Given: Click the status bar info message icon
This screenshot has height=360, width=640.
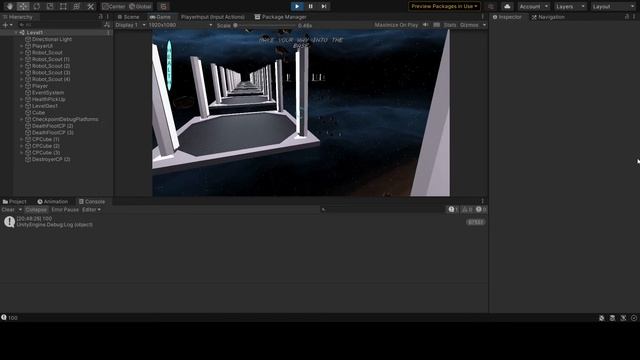Looking at the screenshot, I should pyautogui.click(x=4, y=317).
